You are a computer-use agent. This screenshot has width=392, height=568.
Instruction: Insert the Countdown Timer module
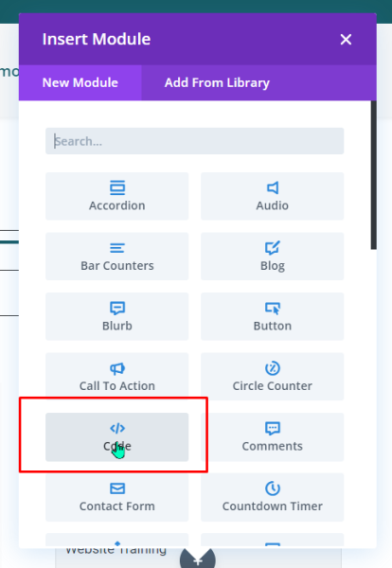tap(273, 497)
